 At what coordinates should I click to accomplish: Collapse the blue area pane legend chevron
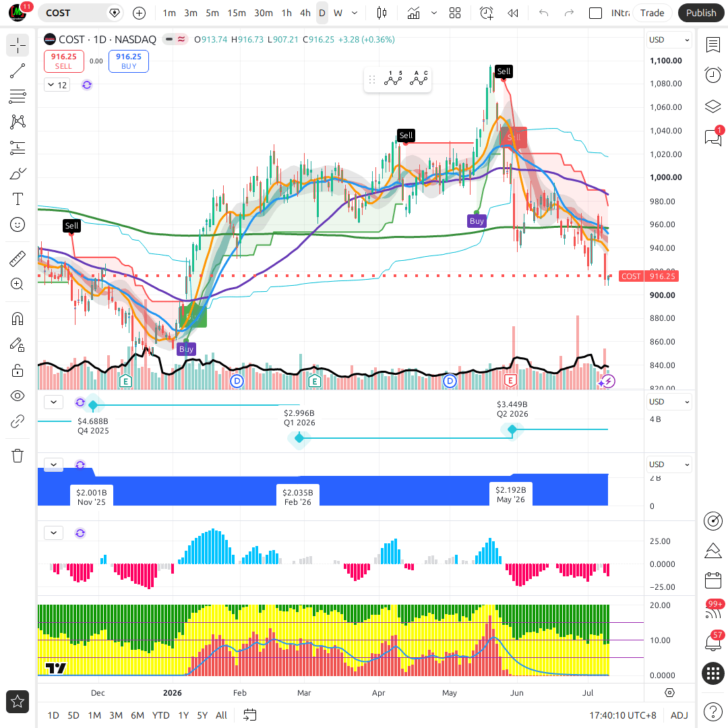pos(53,464)
